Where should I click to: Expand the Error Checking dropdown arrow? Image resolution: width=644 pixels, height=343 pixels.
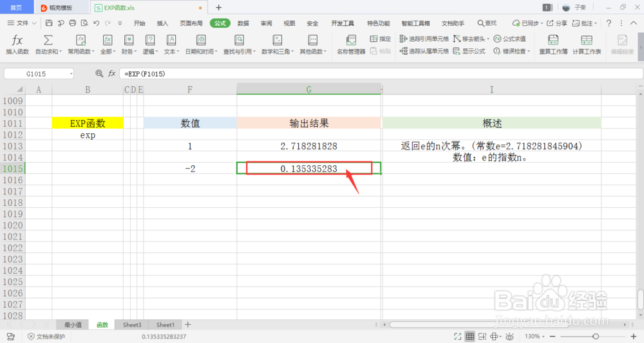(529, 51)
